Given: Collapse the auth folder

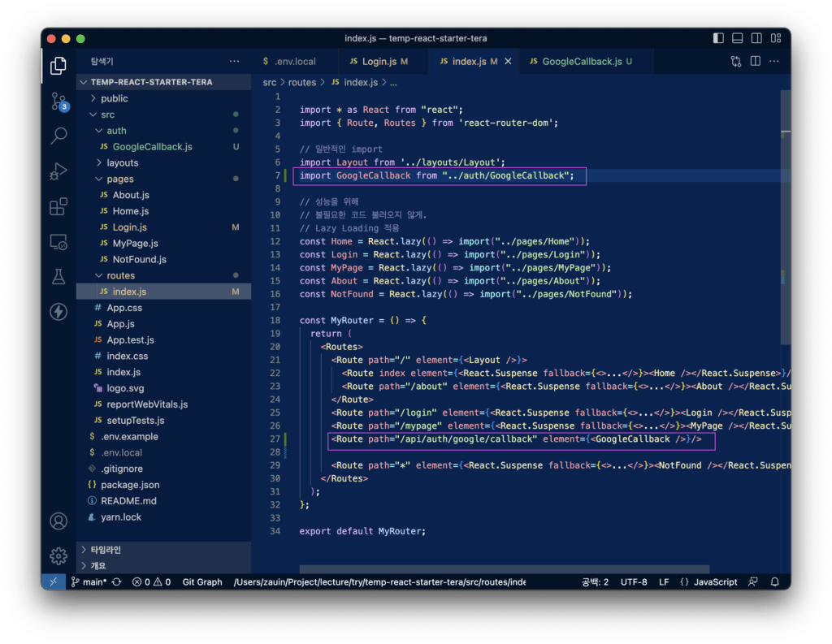Looking at the screenshot, I should (116, 131).
